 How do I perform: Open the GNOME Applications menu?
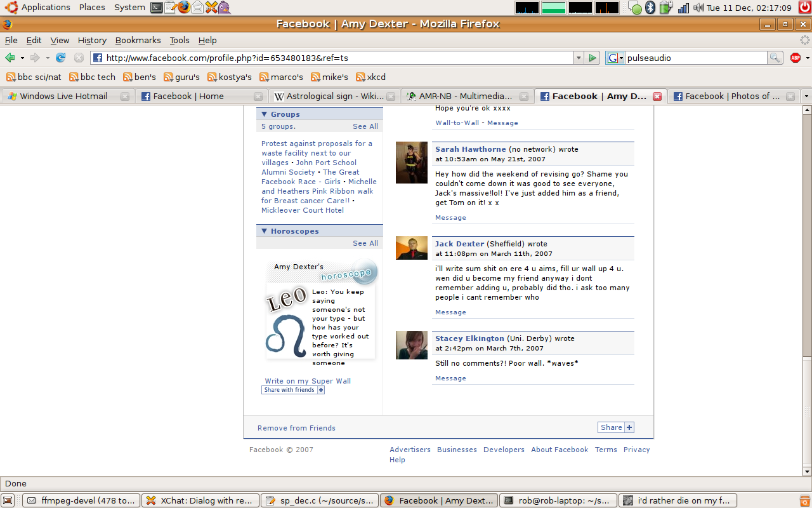[39, 8]
